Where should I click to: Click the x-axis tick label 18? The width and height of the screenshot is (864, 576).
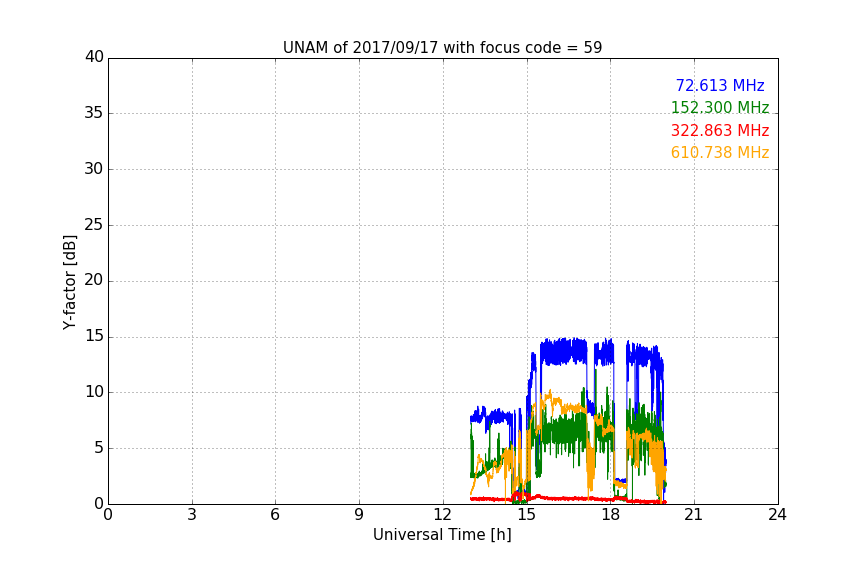[611, 515]
